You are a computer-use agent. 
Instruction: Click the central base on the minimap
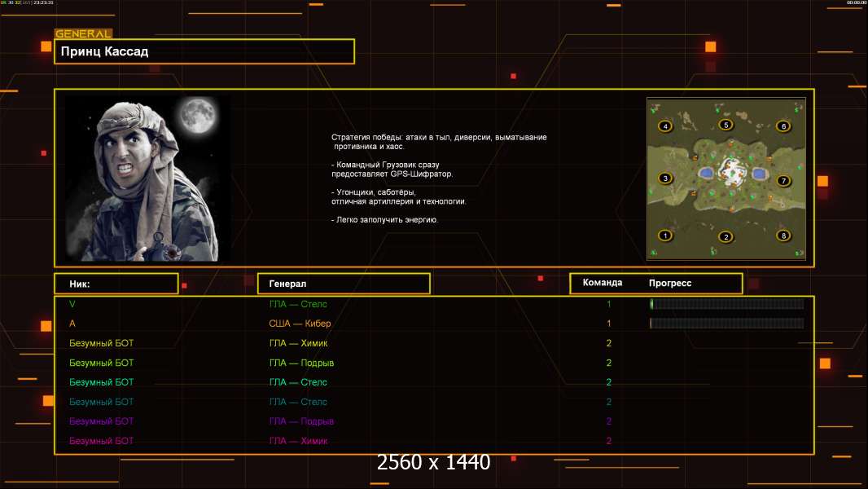point(730,170)
